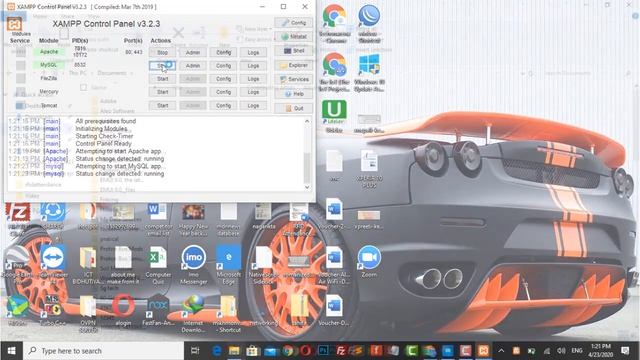Open Services from XAMPP sidebar
This screenshot has height=360, width=640.
[x=293, y=80]
